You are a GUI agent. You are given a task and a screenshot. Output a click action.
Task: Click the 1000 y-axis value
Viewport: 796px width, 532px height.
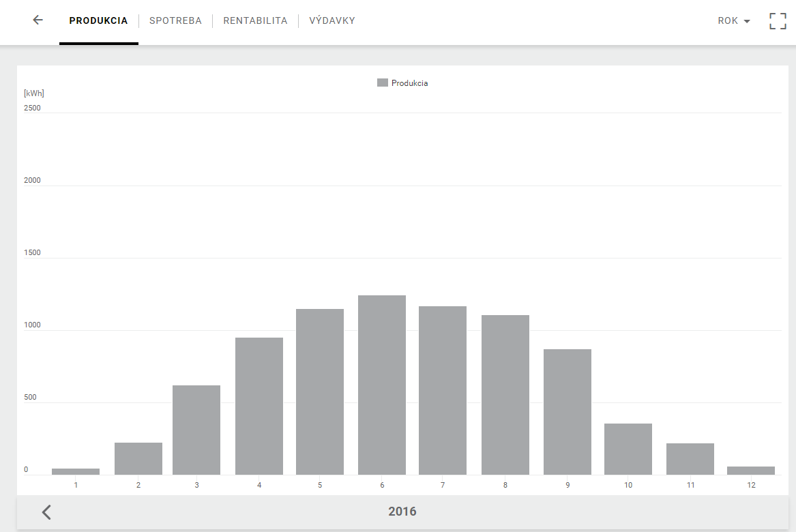click(32, 325)
